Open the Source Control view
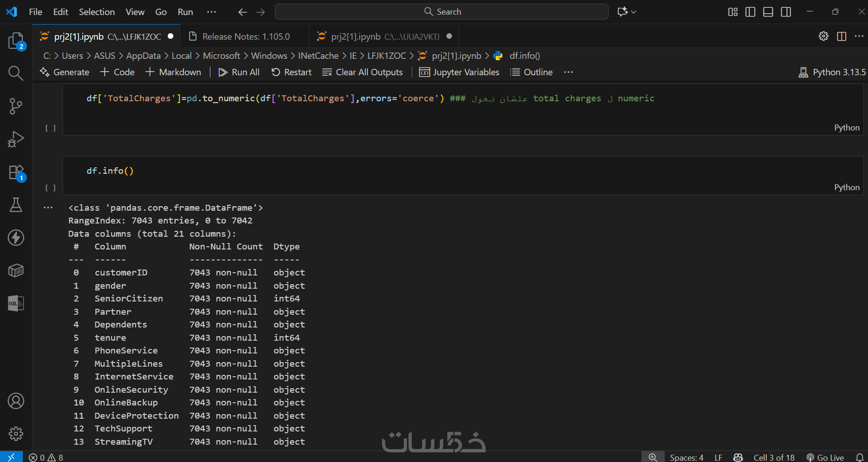The width and height of the screenshot is (868, 462). pos(16,106)
